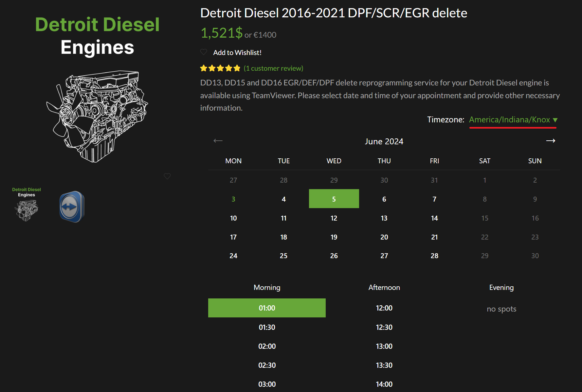The width and height of the screenshot is (582, 392).
Task: Select the TeamViewer logo thumbnail
Action: pos(72,207)
